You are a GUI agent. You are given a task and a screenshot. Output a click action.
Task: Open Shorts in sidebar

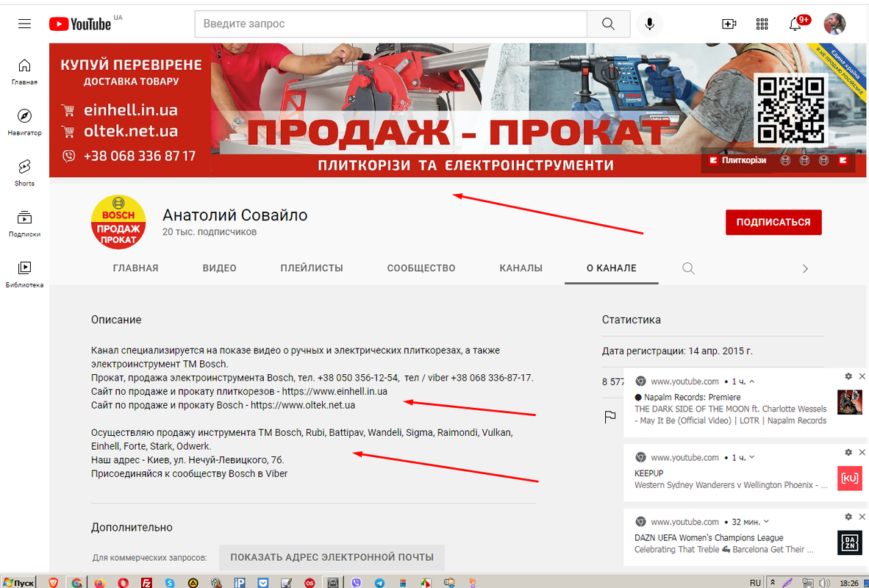pos(24,173)
